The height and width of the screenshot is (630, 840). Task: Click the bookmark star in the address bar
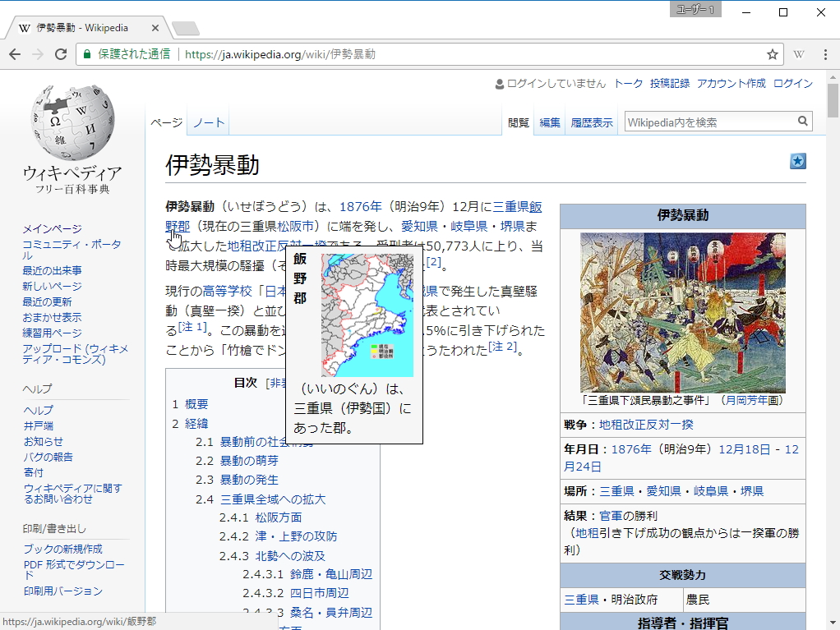click(772, 53)
